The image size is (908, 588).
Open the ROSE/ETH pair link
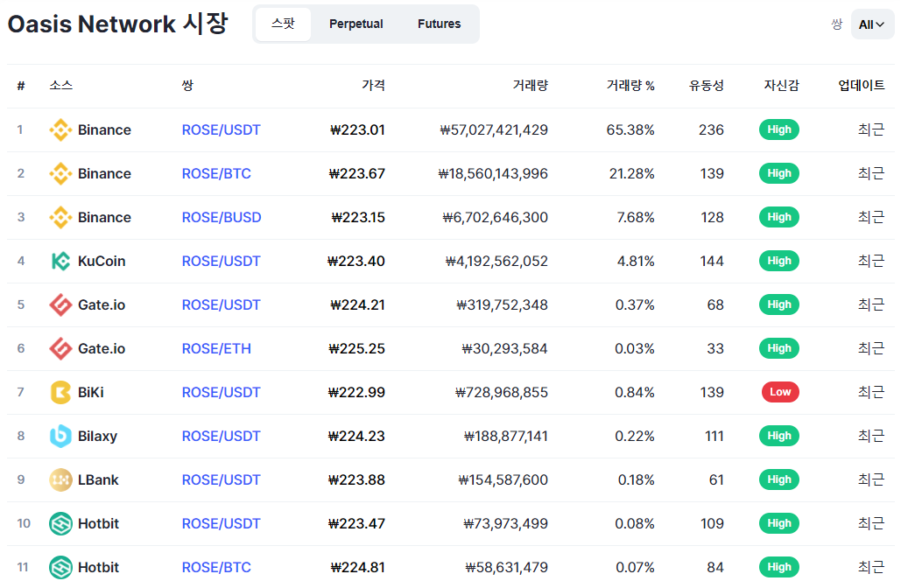(216, 348)
